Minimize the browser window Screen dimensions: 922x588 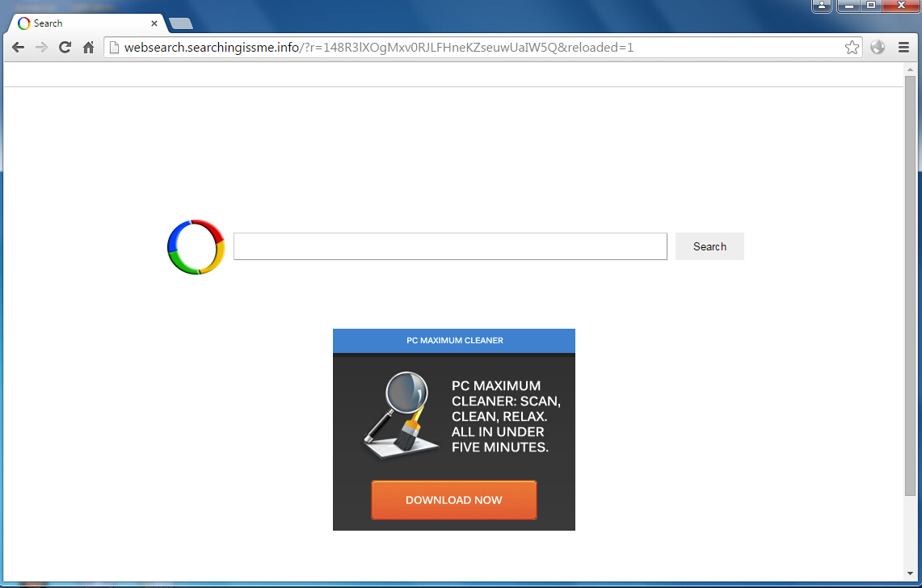coord(848,6)
